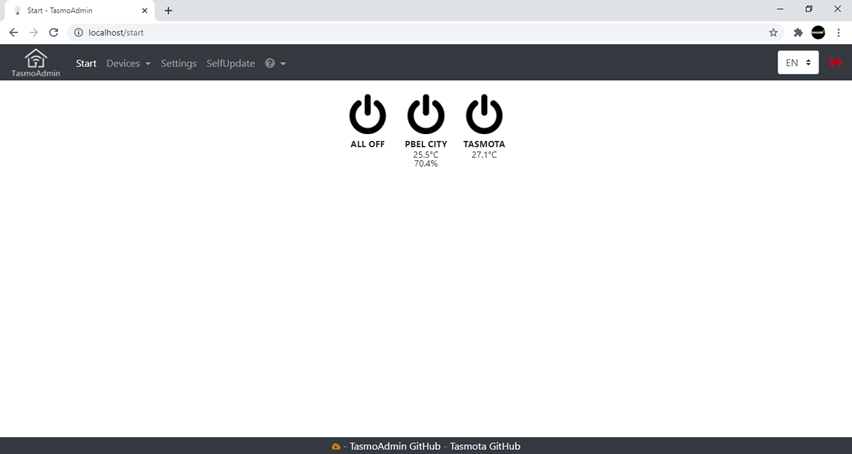The image size is (852, 454).
Task: Toggle the TASMOTA device power icon
Action: point(484,114)
